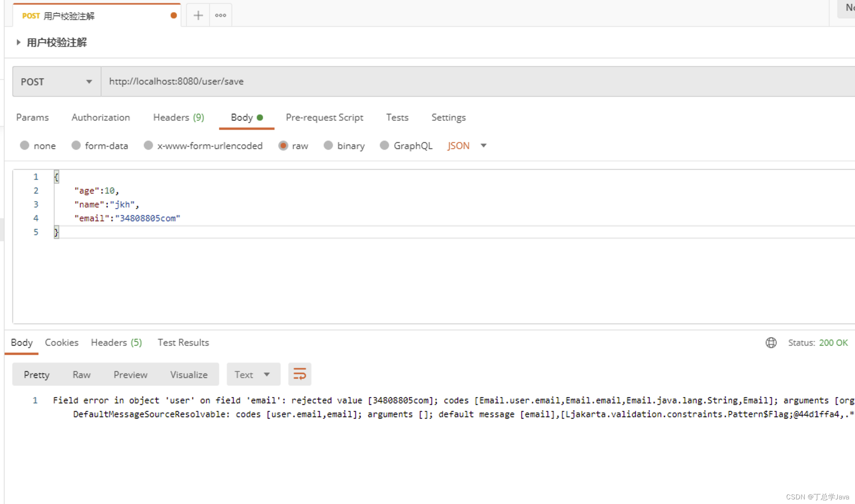Open a new request tab with plus icon
855x504 pixels.
198,15
